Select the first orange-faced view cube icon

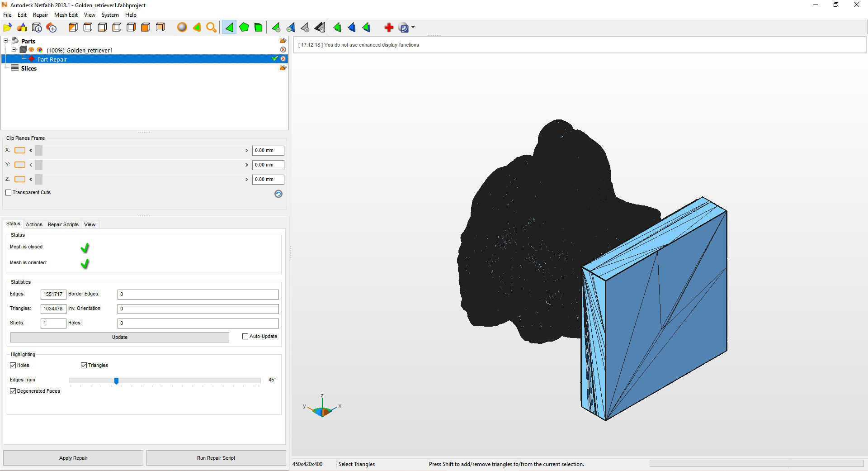pyautogui.click(x=73, y=28)
